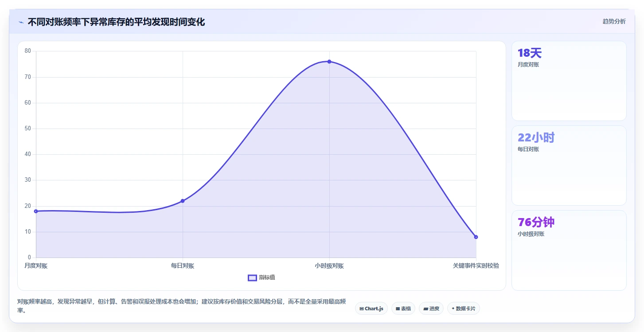644x332 pixels.
Task: Select the 数据卡片 tag chip
Action: tap(464, 309)
